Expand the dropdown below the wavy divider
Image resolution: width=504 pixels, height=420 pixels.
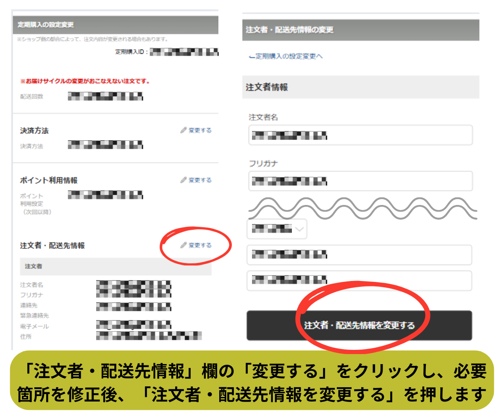[x=276, y=229]
